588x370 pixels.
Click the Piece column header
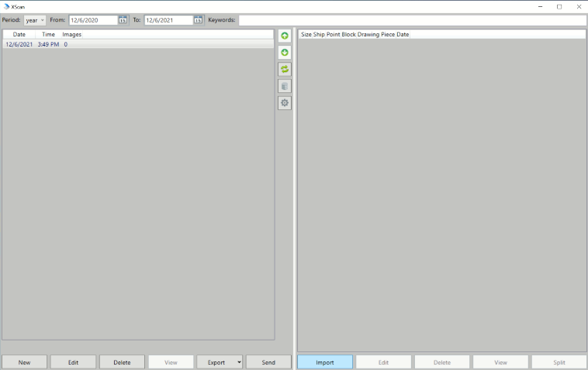click(388, 34)
